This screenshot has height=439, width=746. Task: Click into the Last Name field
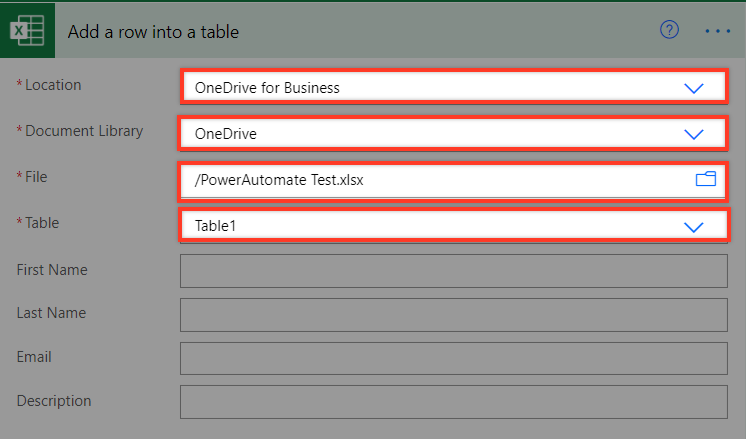(453, 314)
